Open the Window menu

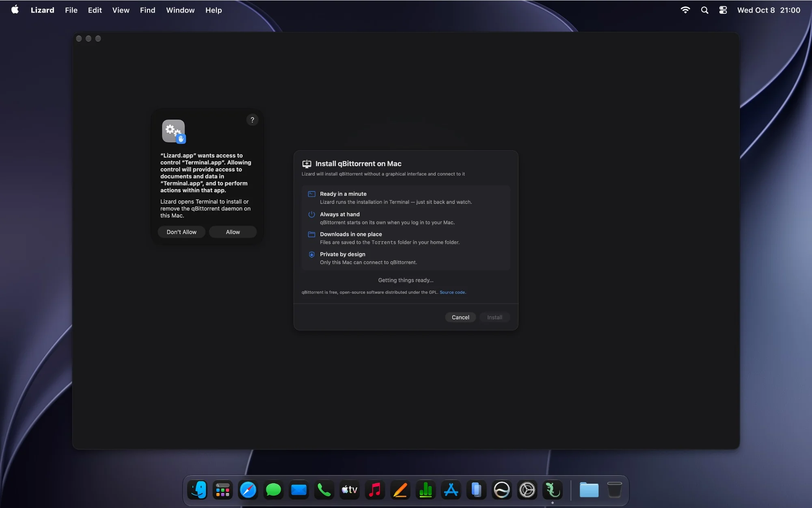[x=180, y=10]
